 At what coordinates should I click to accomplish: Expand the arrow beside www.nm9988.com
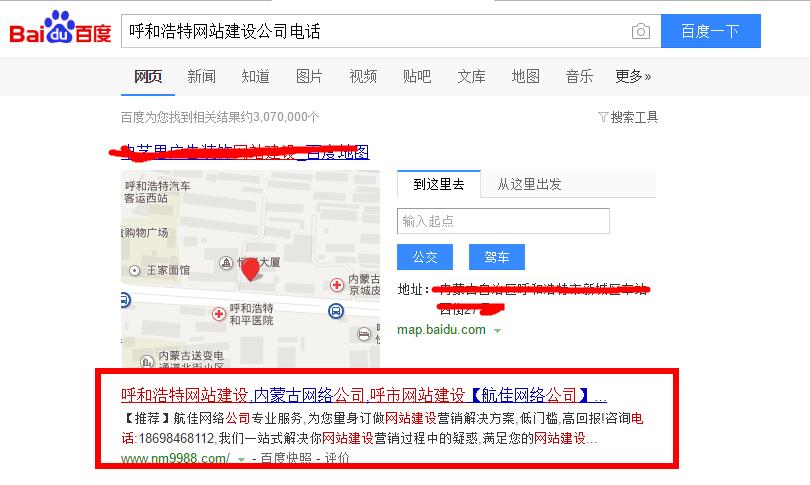[x=241, y=459]
